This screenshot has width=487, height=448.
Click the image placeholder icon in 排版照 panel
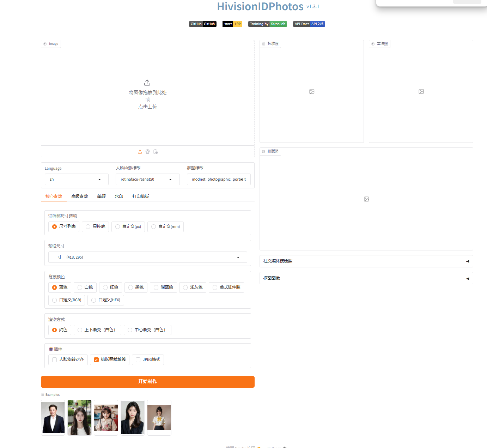click(366, 199)
